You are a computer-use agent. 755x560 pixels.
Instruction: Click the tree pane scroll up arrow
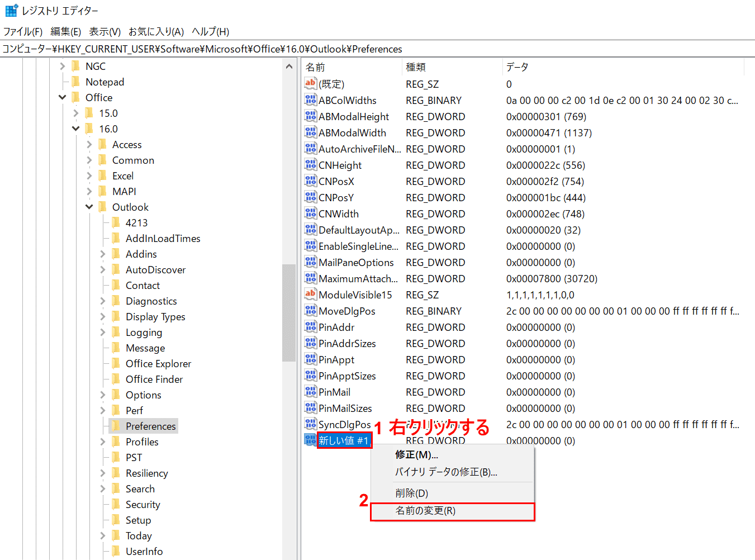click(289, 67)
